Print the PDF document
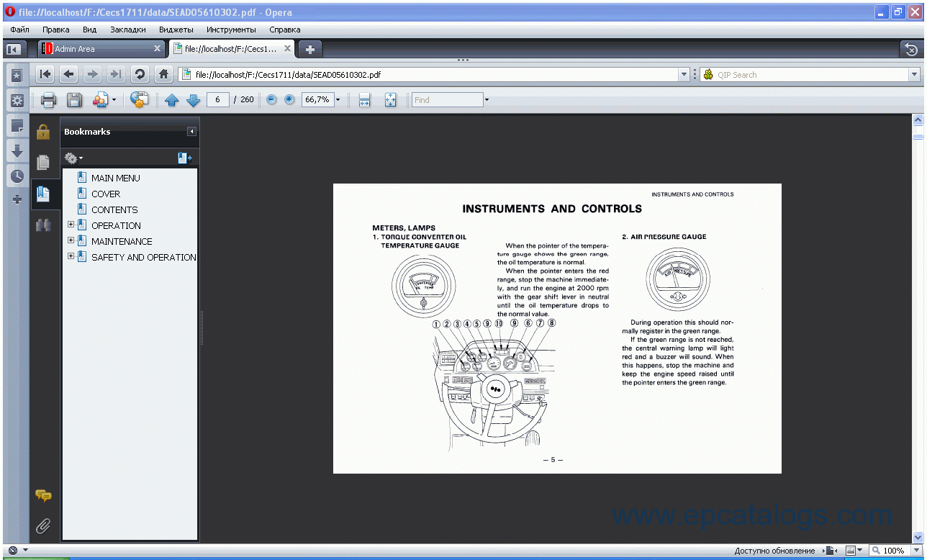This screenshot has height=560, width=927. click(48, 100)
